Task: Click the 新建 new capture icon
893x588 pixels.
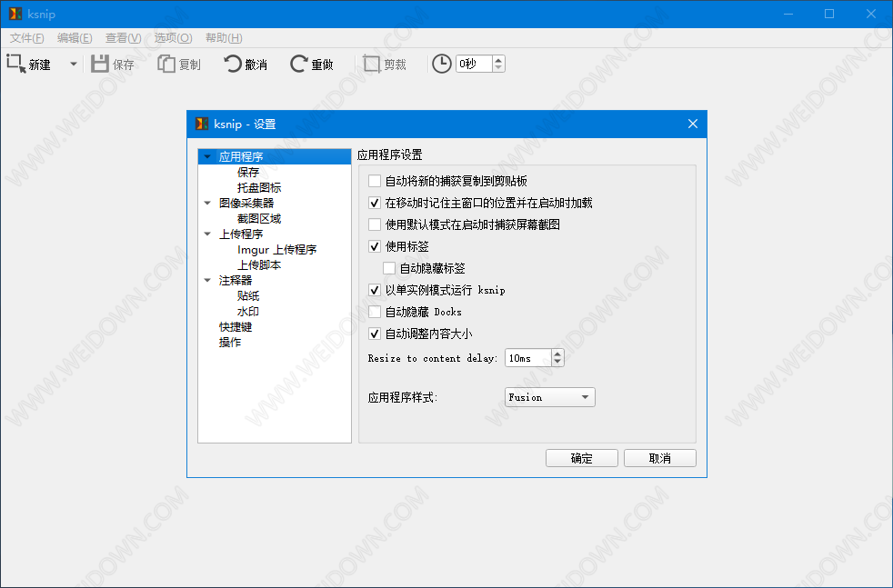Action: [16, 64]
